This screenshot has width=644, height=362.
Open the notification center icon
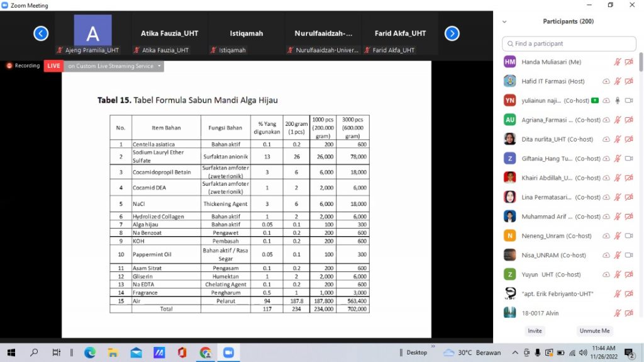pyautogui.click(x=629, y=353)
